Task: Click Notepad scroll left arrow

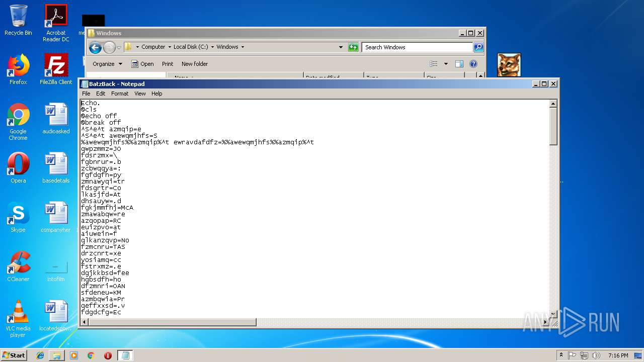Action: coord(85,322)
